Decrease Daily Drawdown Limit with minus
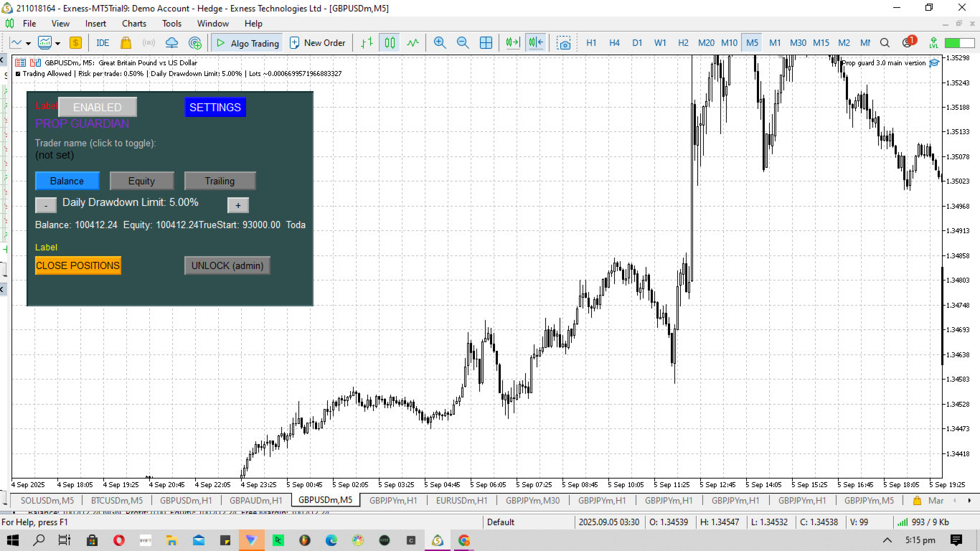 click(46, 205)
